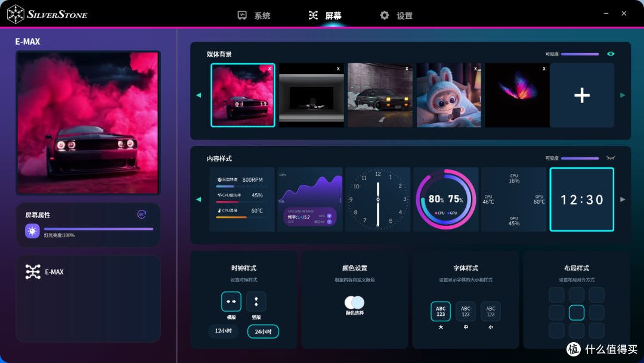Screen dimensions: 644x363
Task: Choose the fan speed bar list style
Action: [242, 200]
